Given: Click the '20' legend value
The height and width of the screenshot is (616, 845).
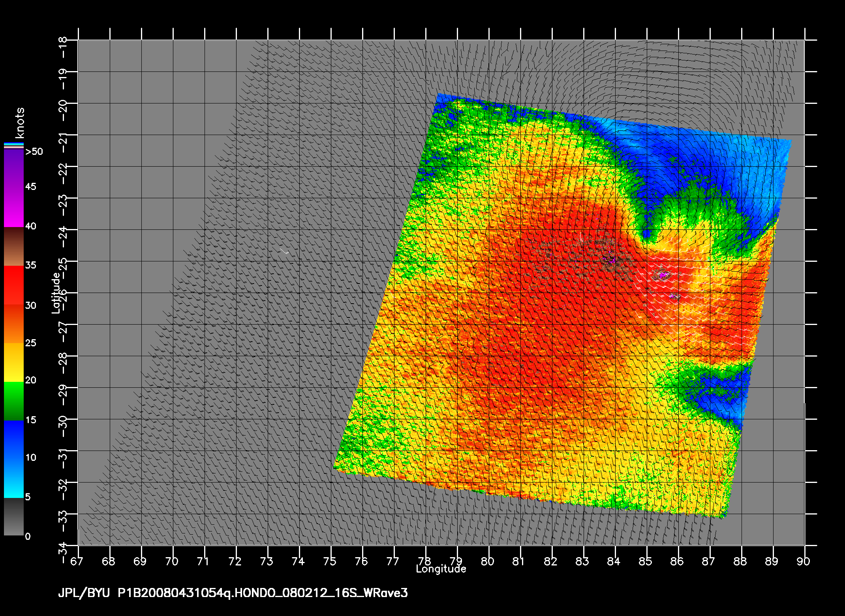Looking at the screenshot, I should (x=31, y=380).
